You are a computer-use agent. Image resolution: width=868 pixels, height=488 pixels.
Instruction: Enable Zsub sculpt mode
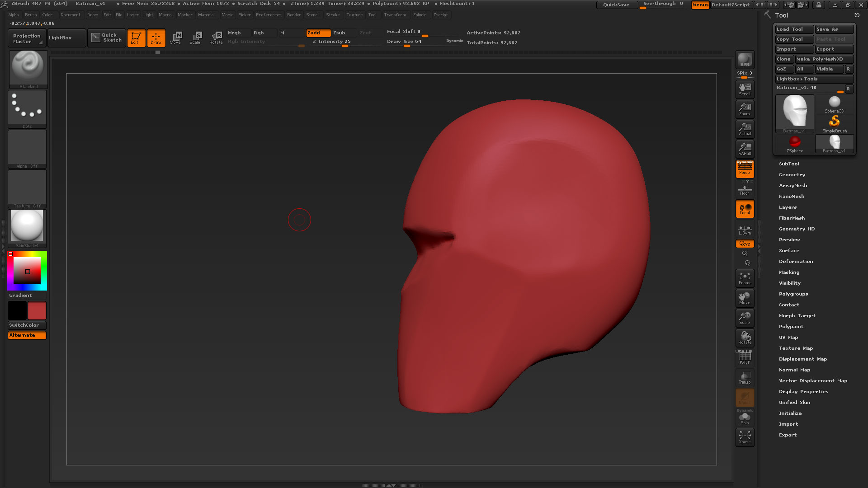[339, 33]
